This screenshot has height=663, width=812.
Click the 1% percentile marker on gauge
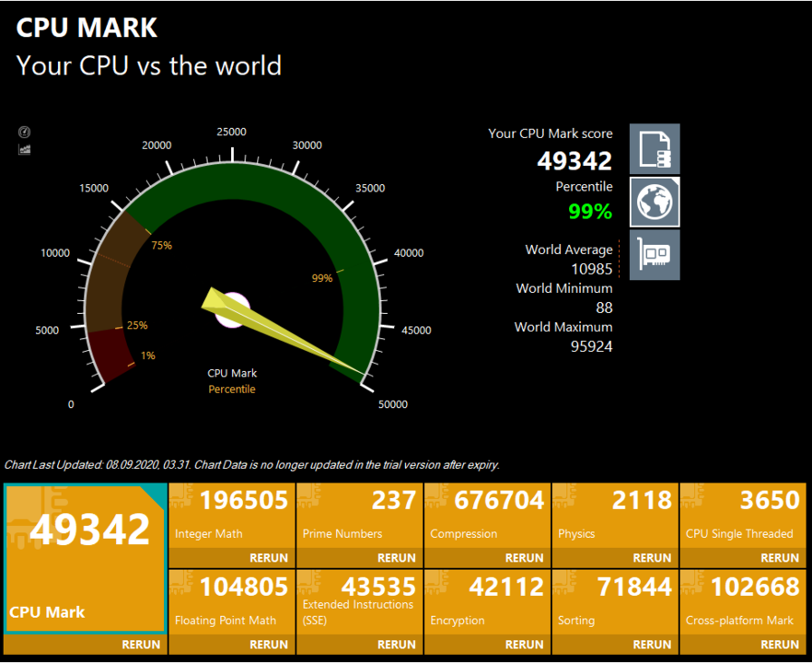coord(148,355)
